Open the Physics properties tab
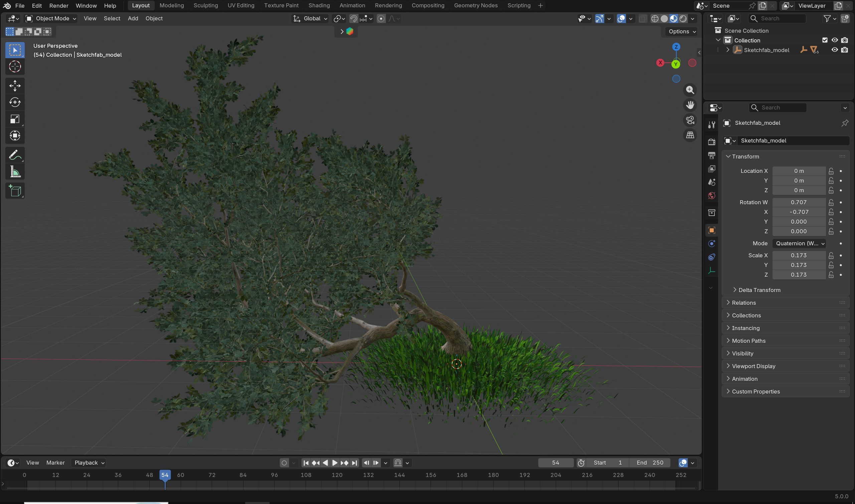This screenshot has height=504, width=855. click(711, 244)
